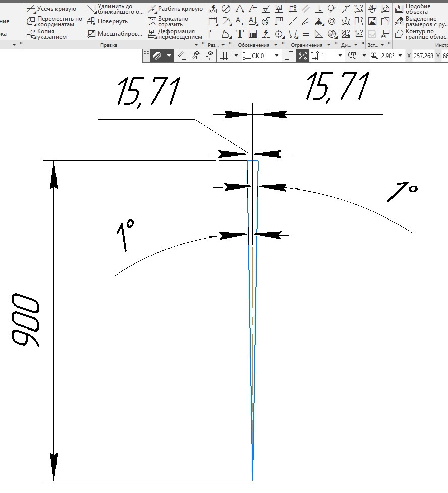The height and width of the screenshot is (493, 448).
Task: Click Подобие объекта command
Action: point(413,9)
